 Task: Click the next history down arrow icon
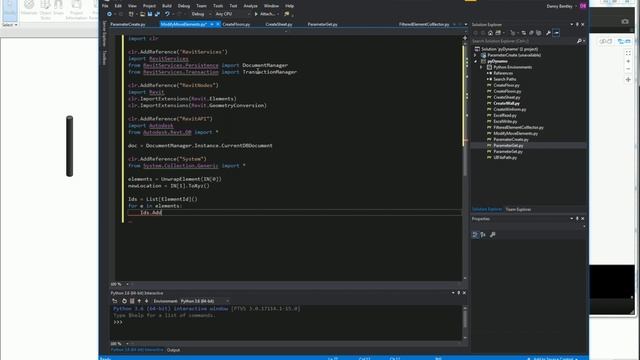click(x=147, y=301)
